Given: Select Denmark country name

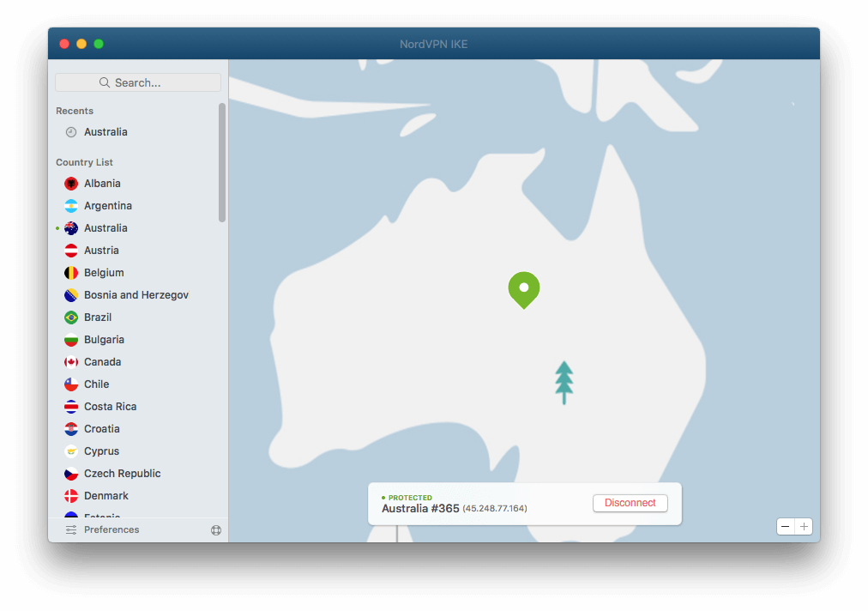Looking at the screenshot, I should 106,496.
